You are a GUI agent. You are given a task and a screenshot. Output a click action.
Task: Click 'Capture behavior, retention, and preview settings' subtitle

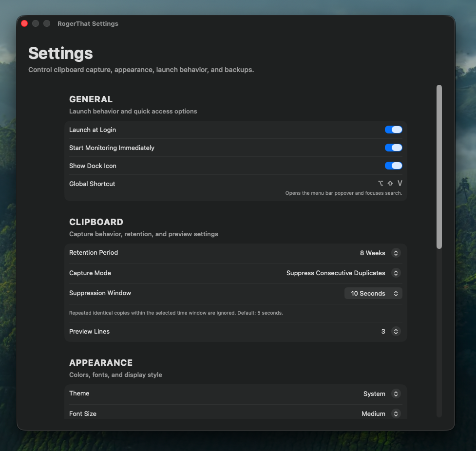144,234
